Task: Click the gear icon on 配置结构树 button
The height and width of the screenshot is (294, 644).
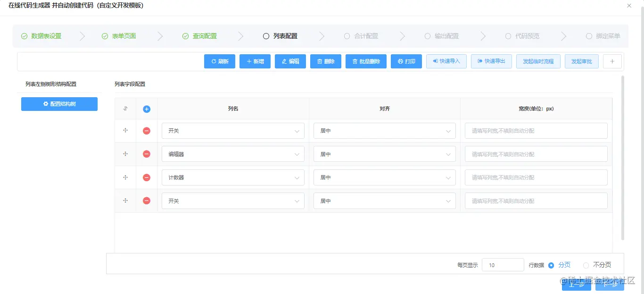Action: pos(45,104)
